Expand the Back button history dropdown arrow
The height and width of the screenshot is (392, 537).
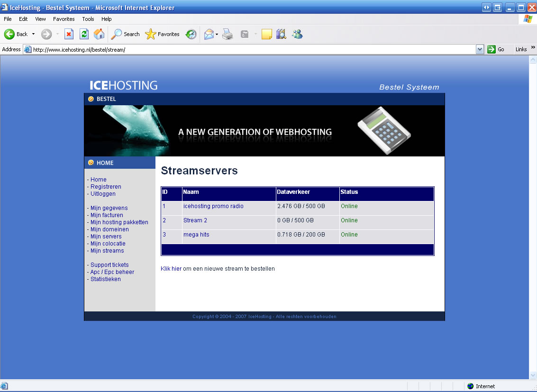tap(33, 34)
